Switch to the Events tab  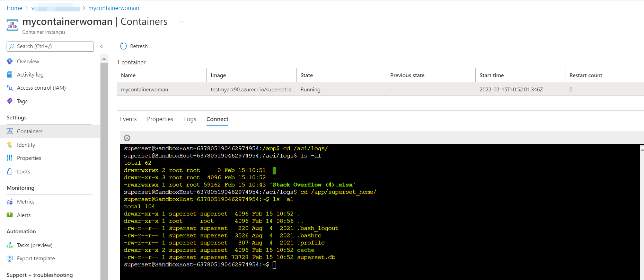tap(128, 119)
